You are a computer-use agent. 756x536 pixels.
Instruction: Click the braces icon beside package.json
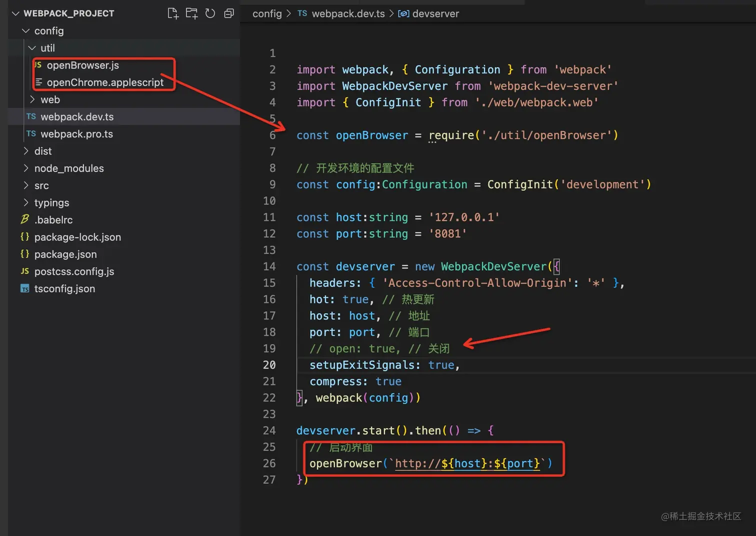[x=24, y=254]
